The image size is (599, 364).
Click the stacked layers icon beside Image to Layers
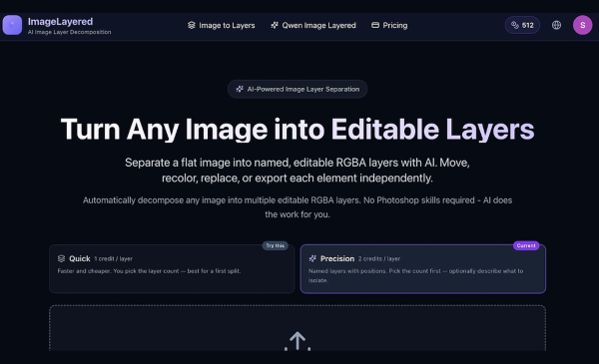point(192,25)
